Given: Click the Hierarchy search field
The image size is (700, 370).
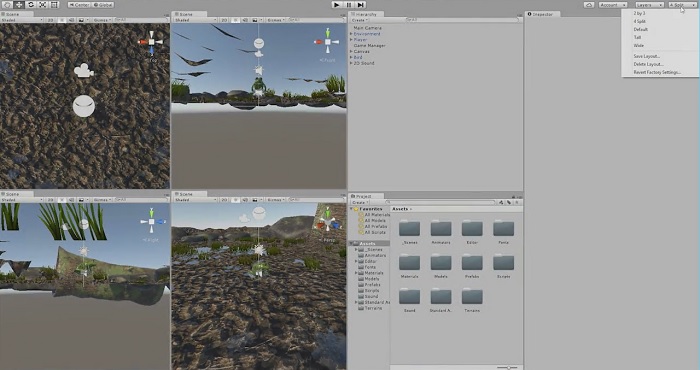Looking at the screenshot, I should point(462,20).
